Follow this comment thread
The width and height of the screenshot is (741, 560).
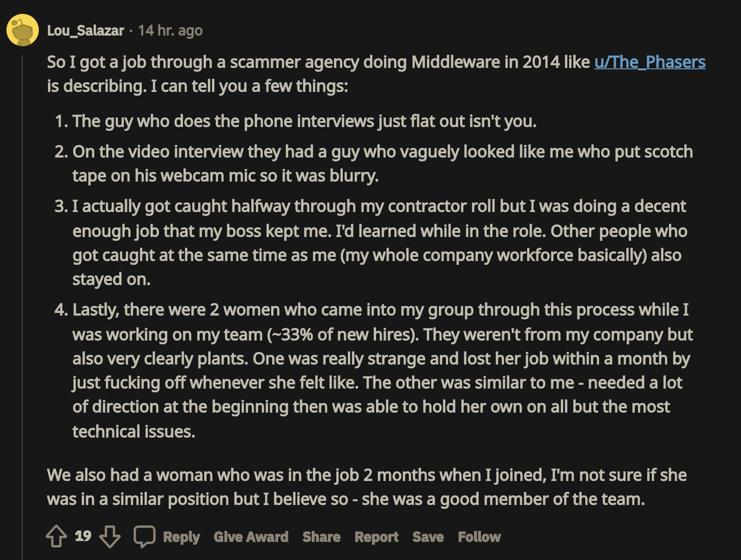point(480,537)
